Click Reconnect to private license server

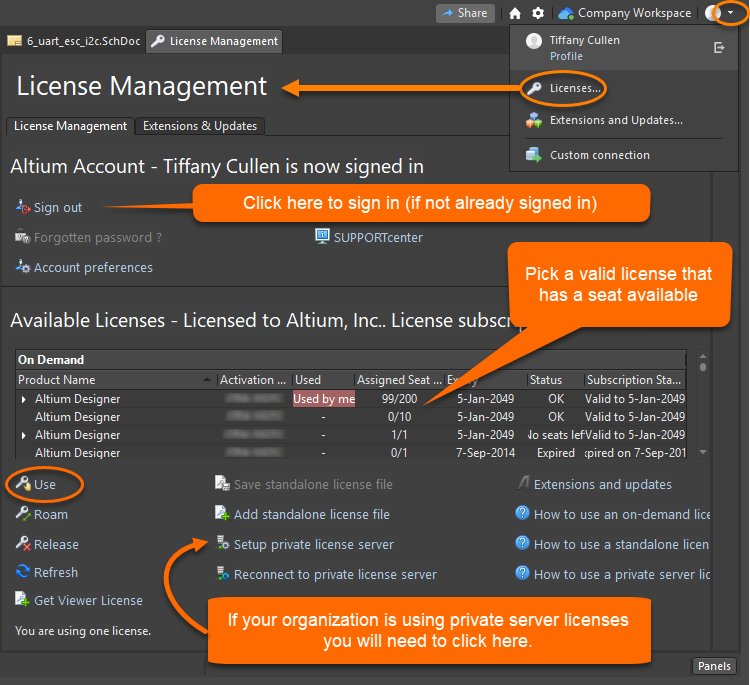pos(335,575)
